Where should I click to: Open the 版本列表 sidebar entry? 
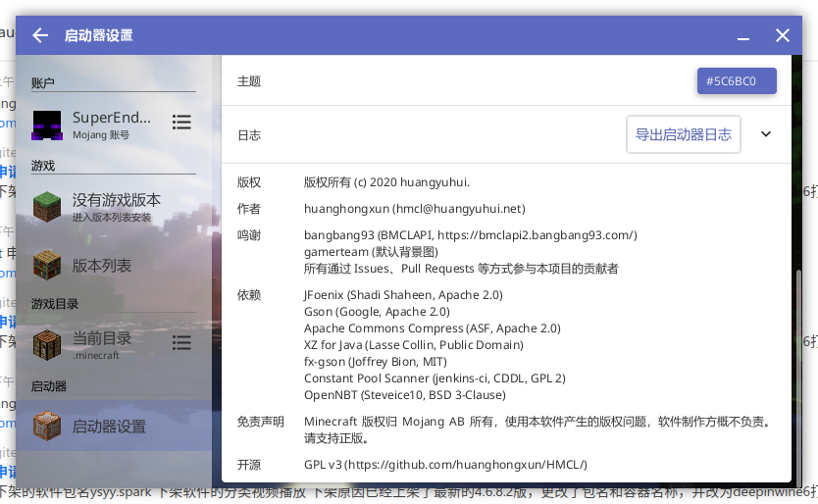coord(102,266)
